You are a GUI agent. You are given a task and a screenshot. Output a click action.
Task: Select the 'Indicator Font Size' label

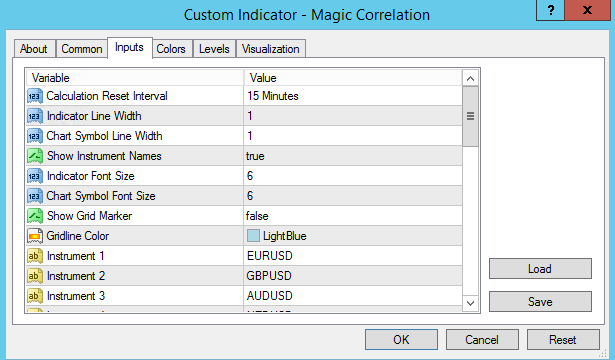coord(91,176)
